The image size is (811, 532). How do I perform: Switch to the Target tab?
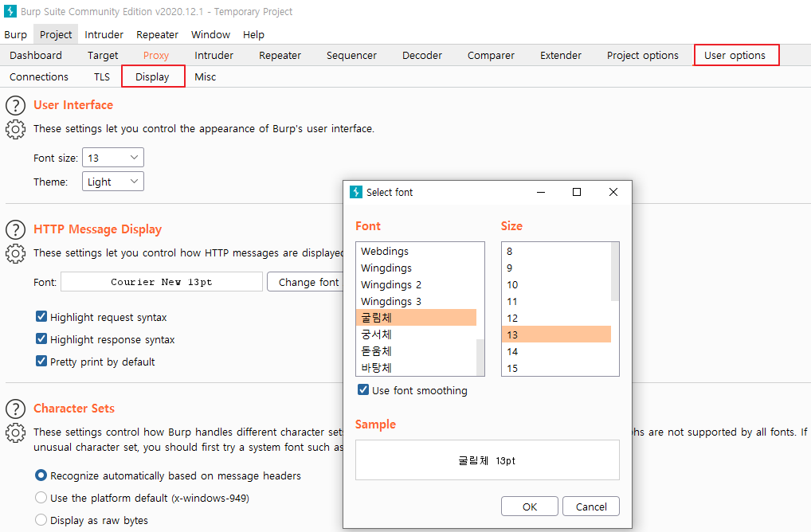click(x=103, y=55)
